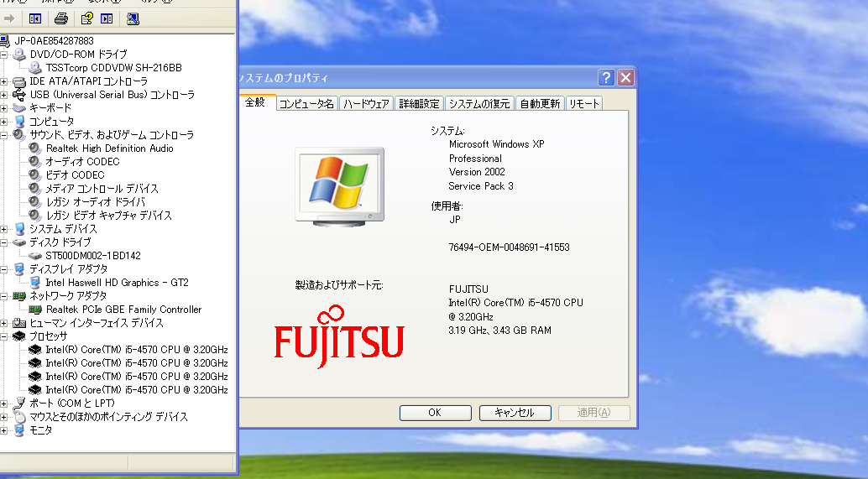Screen dimensions: 868x479
Task: Click the network adapter category icon
Action: click(x=19, y=296)
